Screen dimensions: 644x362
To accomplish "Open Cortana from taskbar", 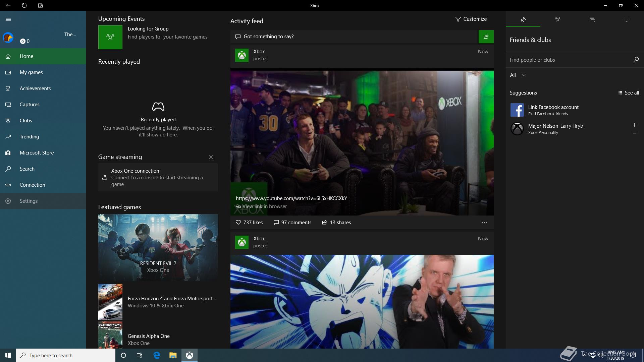I will click(123, 355).
